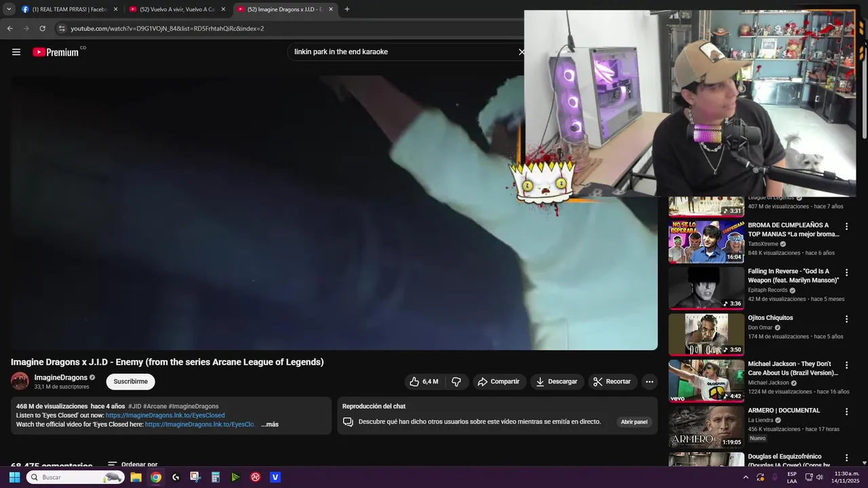The image size is (868, 488).
Task: Open the YouTube hamburger guide menu
Action: pos(16,52)
